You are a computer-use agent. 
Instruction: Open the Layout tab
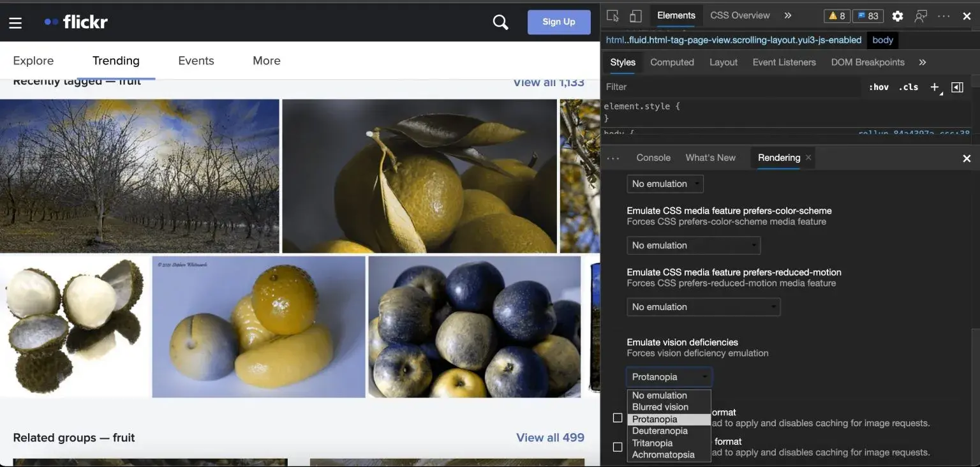[724, 63]
